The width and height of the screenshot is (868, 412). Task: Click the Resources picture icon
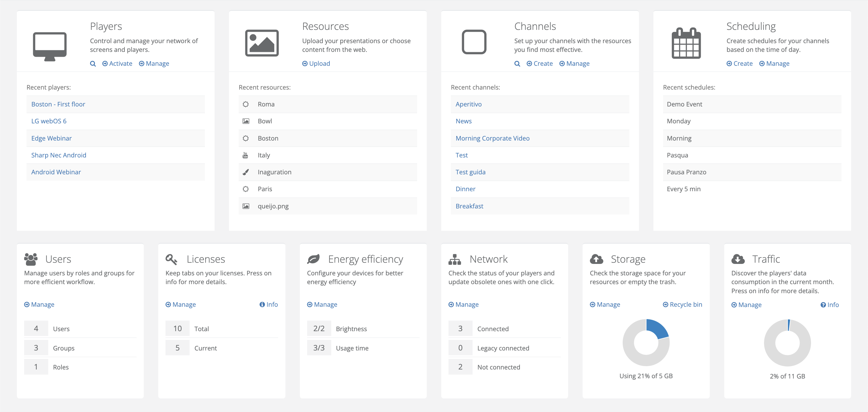tap(262, 43)
